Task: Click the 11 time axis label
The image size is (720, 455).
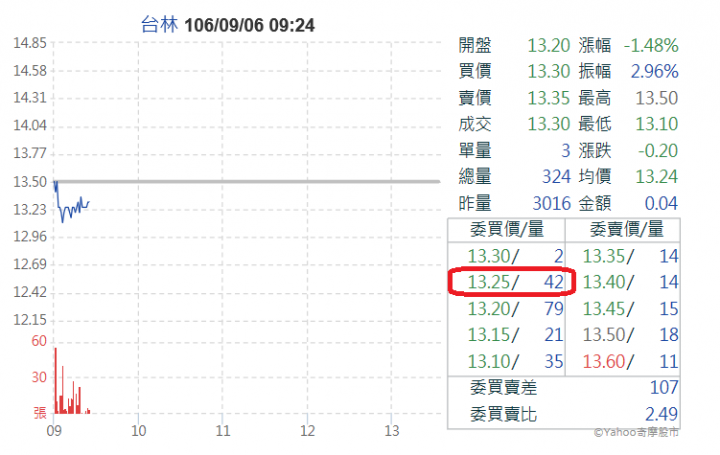Action: click(223, 431)
